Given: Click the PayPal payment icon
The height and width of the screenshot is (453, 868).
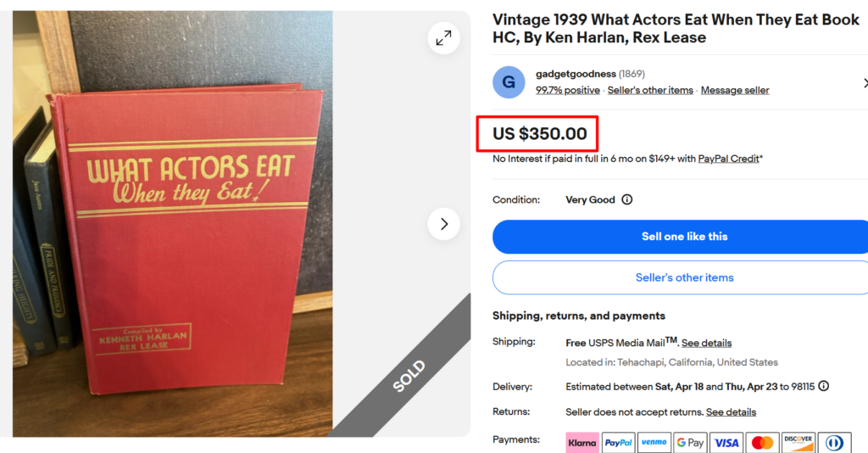Looking at the screenshot, I should [619, 442].
